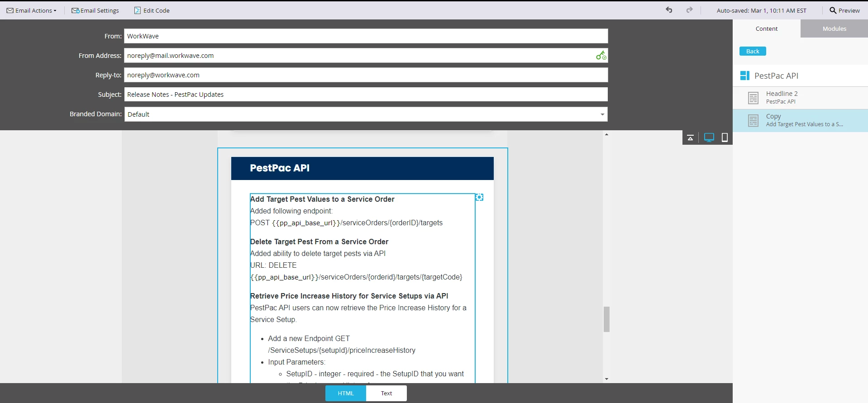This screenshot has width=868, height=403.
Task: Edit the Subject line field
Action: point(366,95)
